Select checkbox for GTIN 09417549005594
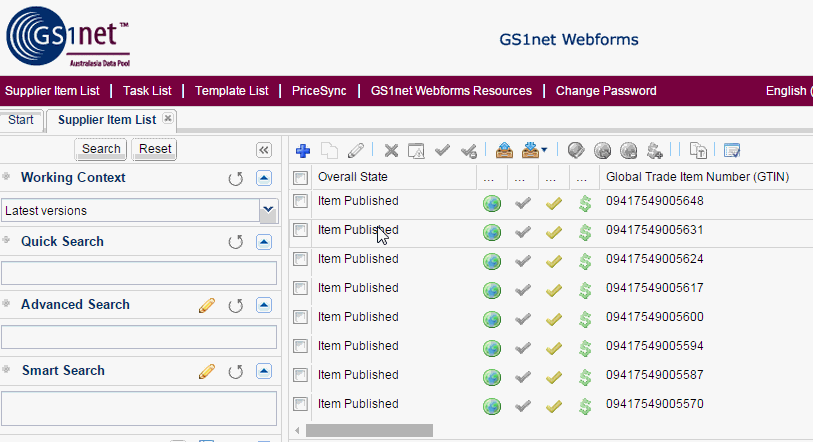The height and width of the screenshot is (442, 813). point(300,346)
